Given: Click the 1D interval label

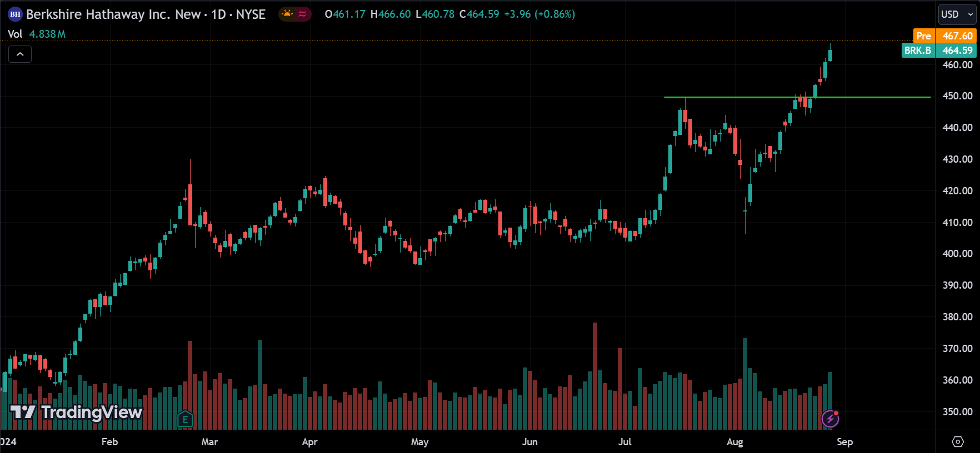Looking at the screenshot, I should click(218, 14).
